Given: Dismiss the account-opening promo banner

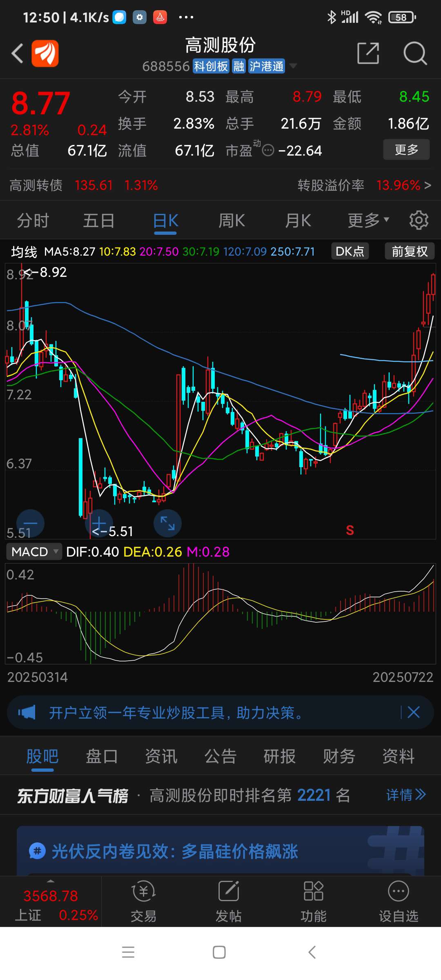Looking at the screenshot, I should (x=414, y=713).
